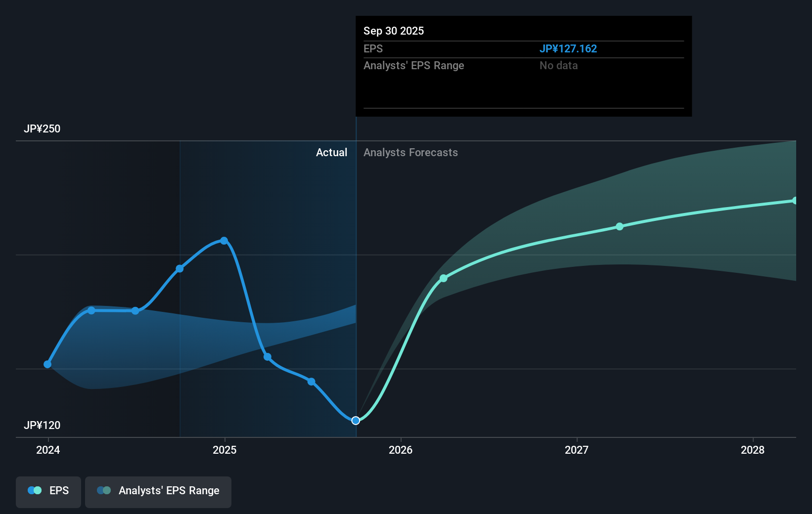Screen dimensions: 812x514
Task: Click the peak EPS data point near 2025
Action: pos(224,240)
